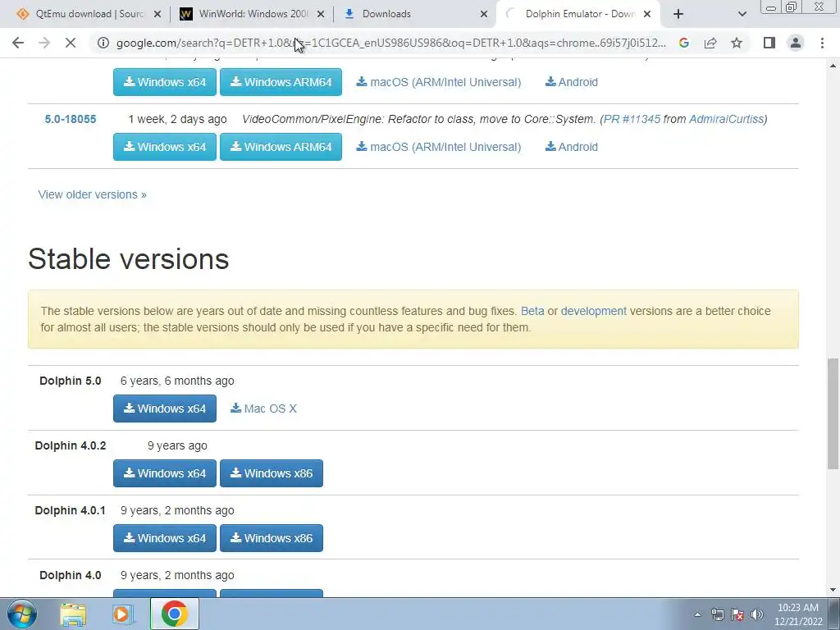Screen dimensions: 840x630
Task: Open Windows Explorer from the taskbar
Action: pyautogui.click(x=73, y=614)
